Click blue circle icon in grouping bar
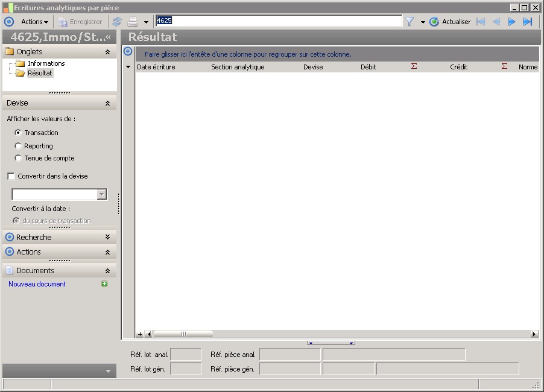This screenshot has width=544, height=392. pos(128,51)
